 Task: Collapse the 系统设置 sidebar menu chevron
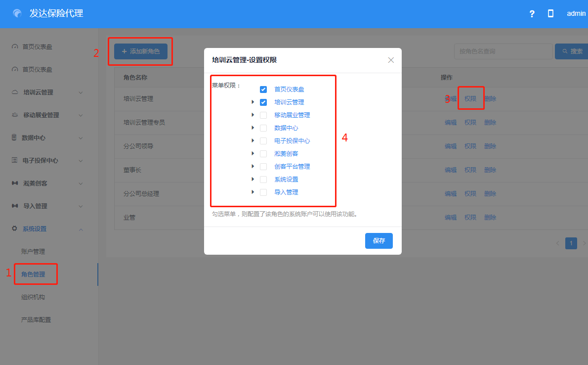point(81,229)
